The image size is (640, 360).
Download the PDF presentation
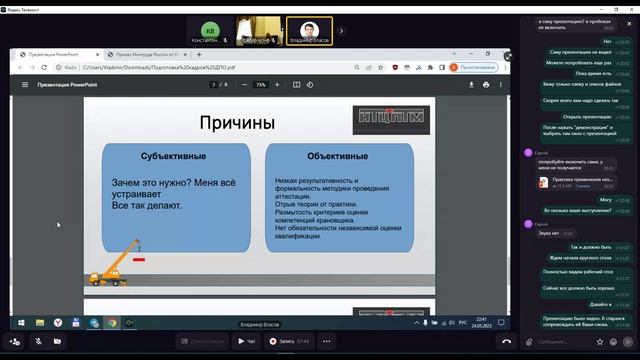tap(471, 84)
